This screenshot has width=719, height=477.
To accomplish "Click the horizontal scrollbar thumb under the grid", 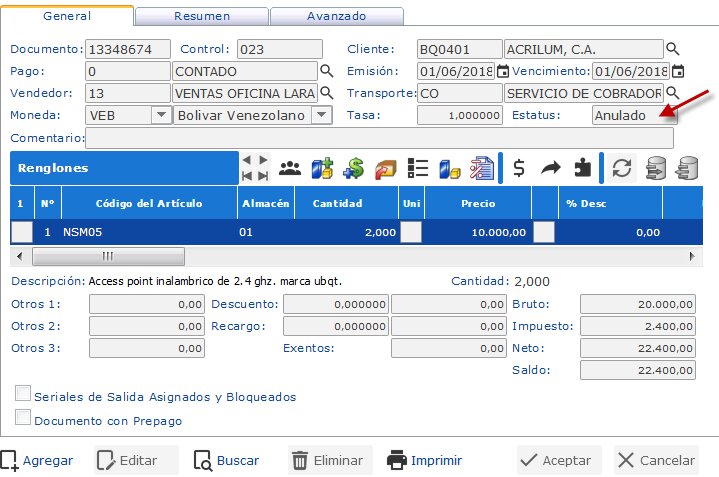I will tap(109, 256).
